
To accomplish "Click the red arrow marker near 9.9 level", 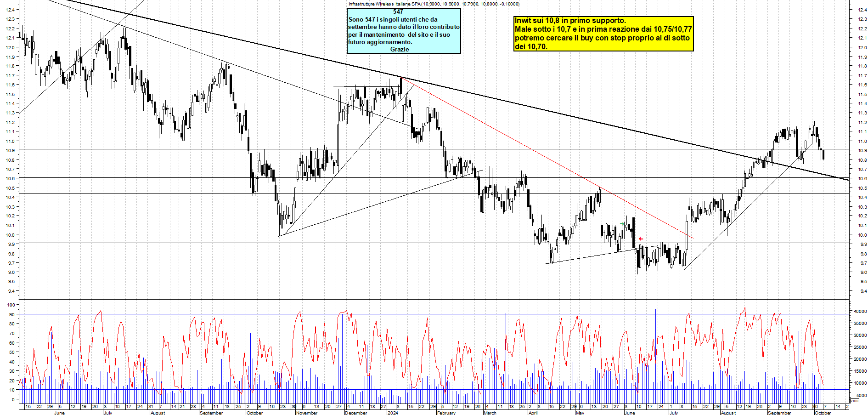I will 641,239.
